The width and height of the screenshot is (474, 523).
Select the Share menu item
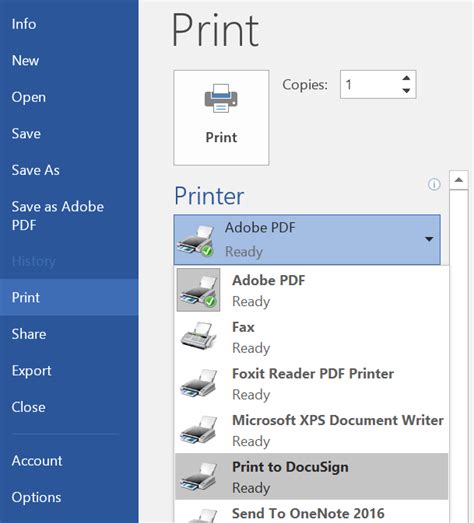click(x=29, y=334)
